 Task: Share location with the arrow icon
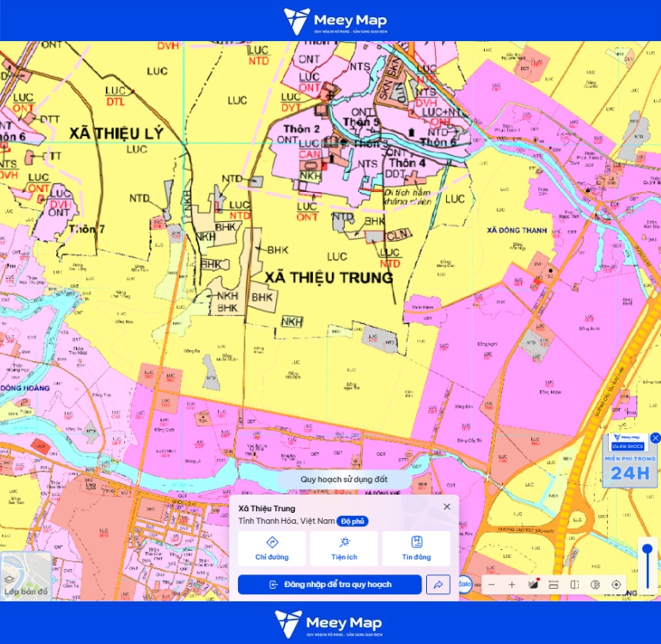(x=438, y=585)
